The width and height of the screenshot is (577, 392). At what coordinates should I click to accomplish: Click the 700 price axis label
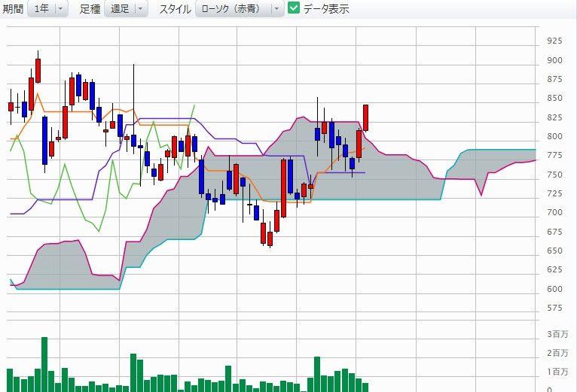click(x=554, y=212)
